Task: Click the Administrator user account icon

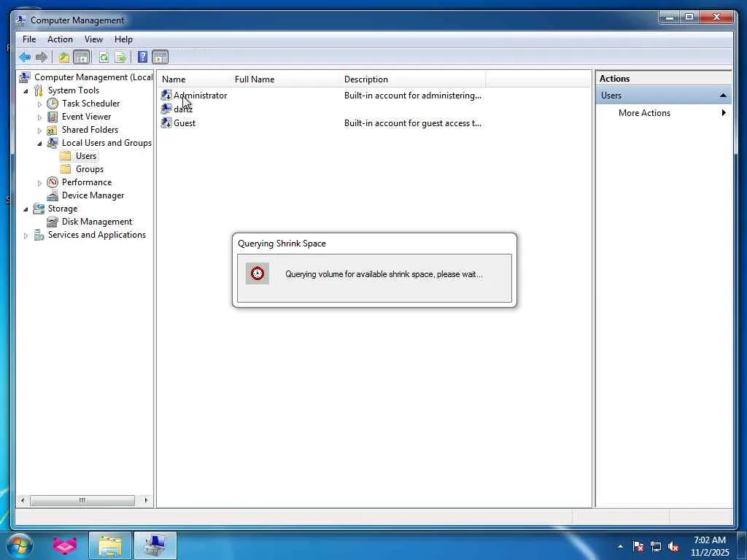Action: click(x=166, y=96)
